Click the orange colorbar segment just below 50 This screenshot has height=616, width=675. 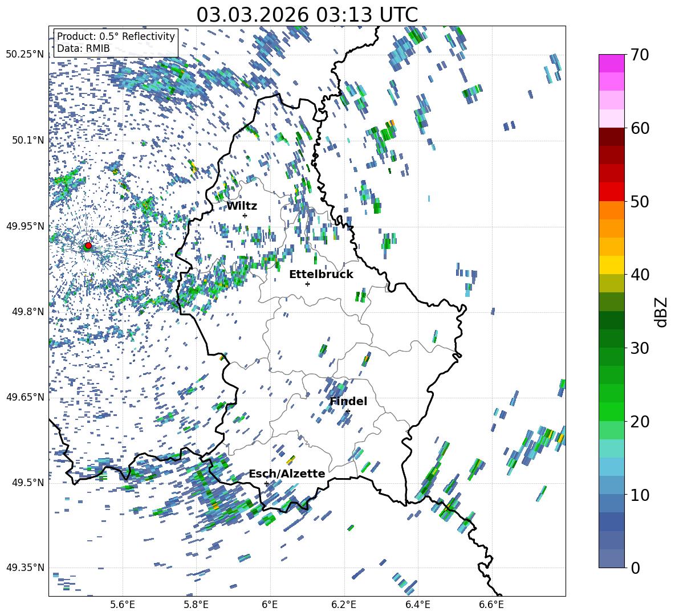[x=612, y=210]
